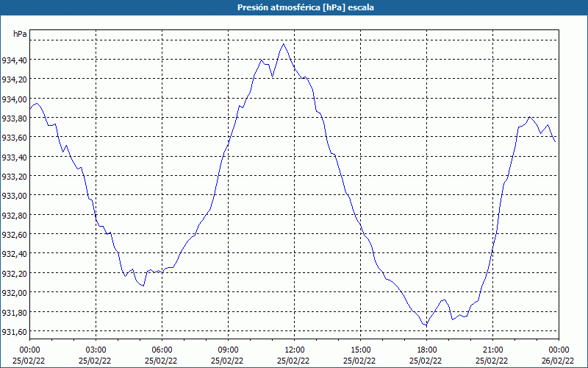
Task: Select the 933,60 pressure label
Action: click(x=14, y=138)
